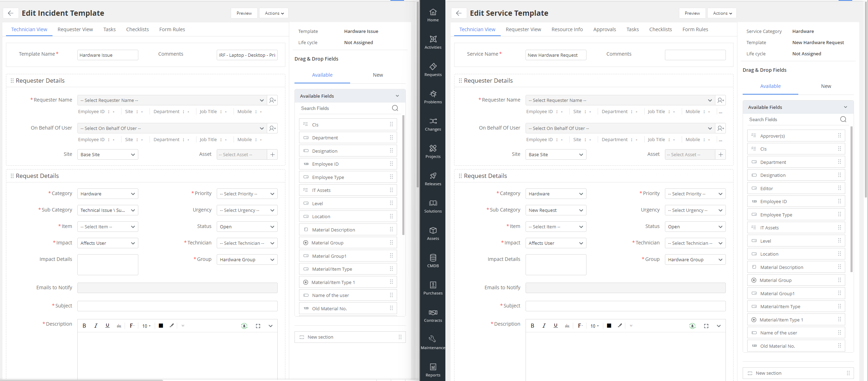Click plus icon beside Asset in Incident Template

272,154
